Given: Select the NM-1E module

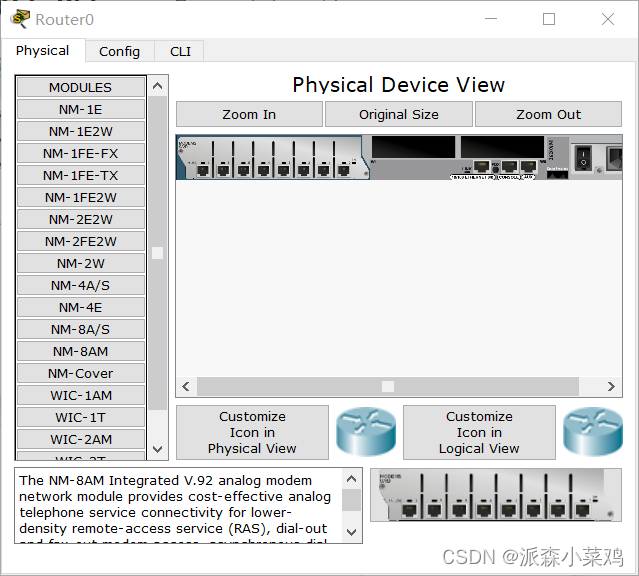Looking at the screenshot, I should click(81, 109).
